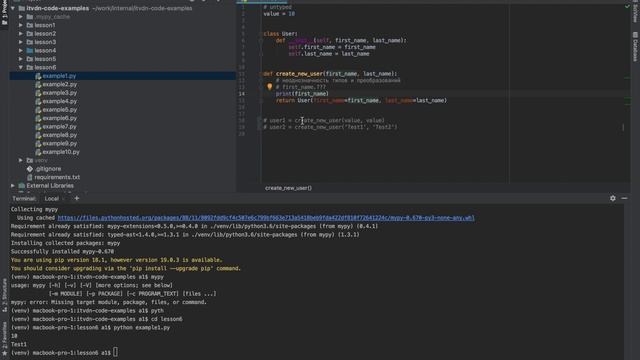Click commented '# user1 = create_new_user' line
The width and height of the screenshot is (640, 360).
point(324,120)
